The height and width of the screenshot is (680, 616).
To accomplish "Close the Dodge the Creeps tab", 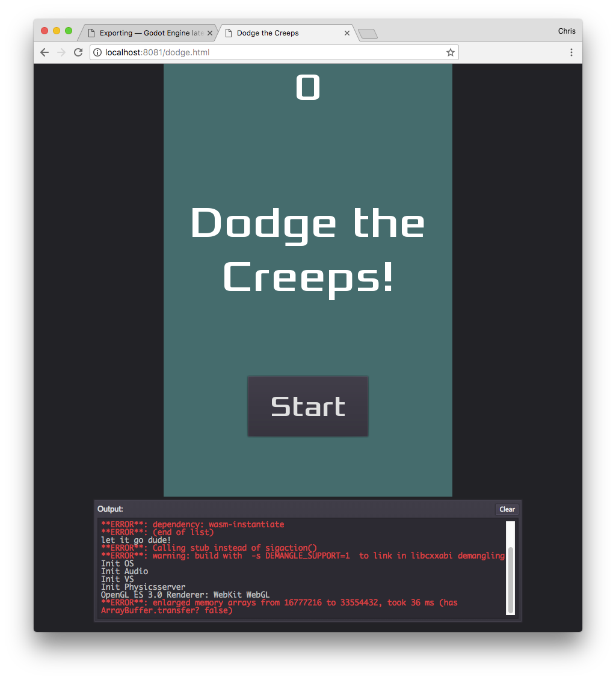I will coord(347,33).
